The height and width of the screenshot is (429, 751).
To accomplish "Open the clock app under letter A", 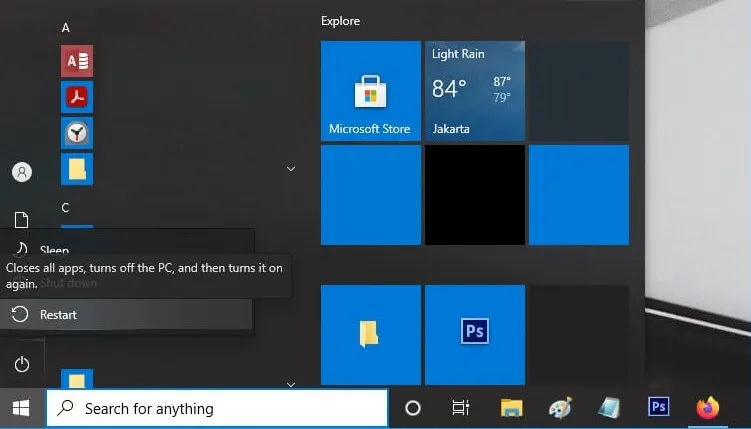I will pos(77,133).
